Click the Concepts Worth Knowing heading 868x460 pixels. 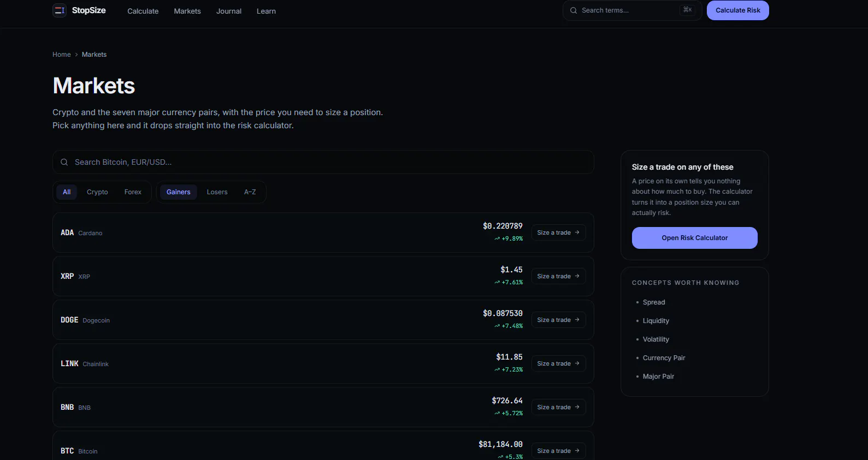click(686, 283)
